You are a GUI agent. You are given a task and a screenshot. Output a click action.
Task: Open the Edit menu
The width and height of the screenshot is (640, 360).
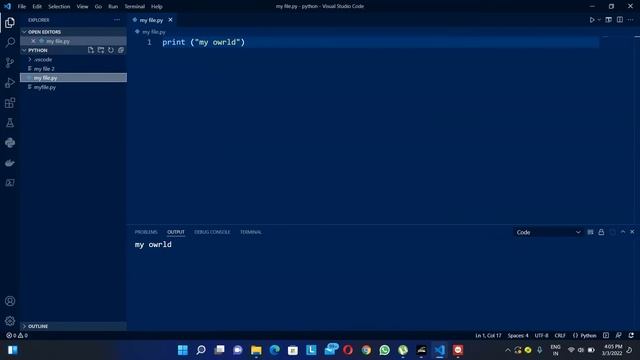pos(37,6)
